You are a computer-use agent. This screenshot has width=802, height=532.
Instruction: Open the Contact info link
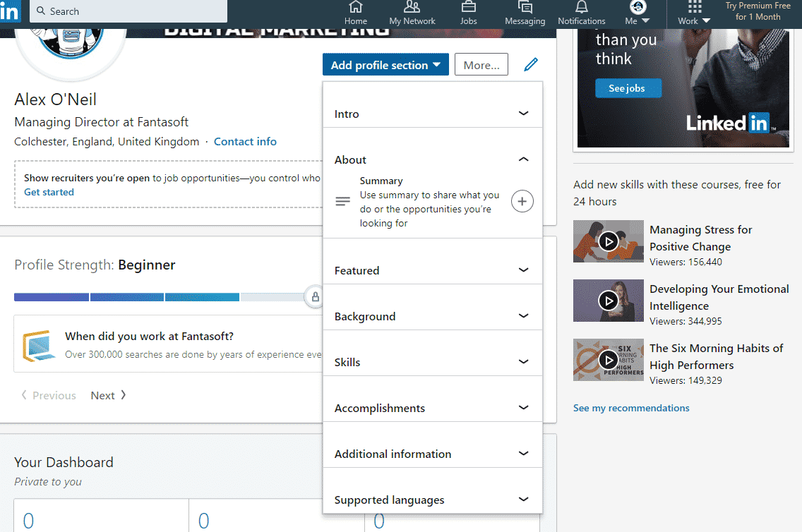point(245,142)
